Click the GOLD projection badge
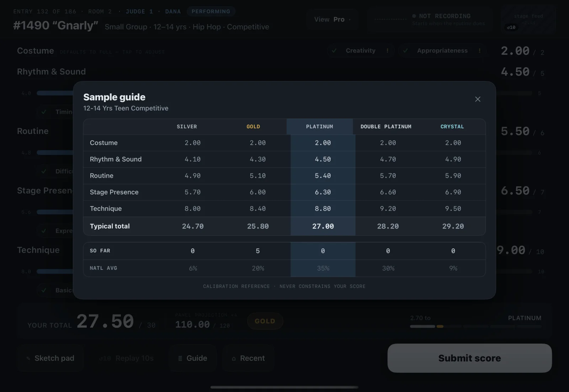Image resolution: width=569 pixels, height=392 pixels. point(265,321)
